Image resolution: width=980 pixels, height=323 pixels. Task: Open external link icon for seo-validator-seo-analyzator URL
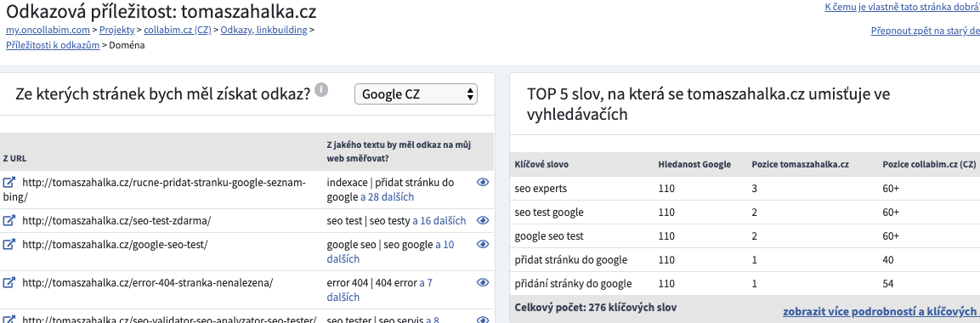pos(8,320)
